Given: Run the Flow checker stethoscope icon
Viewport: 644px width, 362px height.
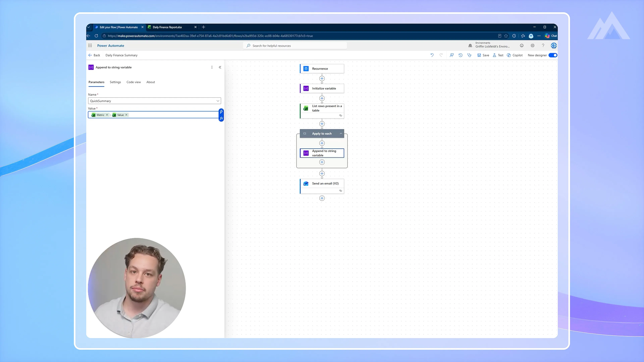Looking at the screenshot, I should pyautogui.click(x=469, y=55).
